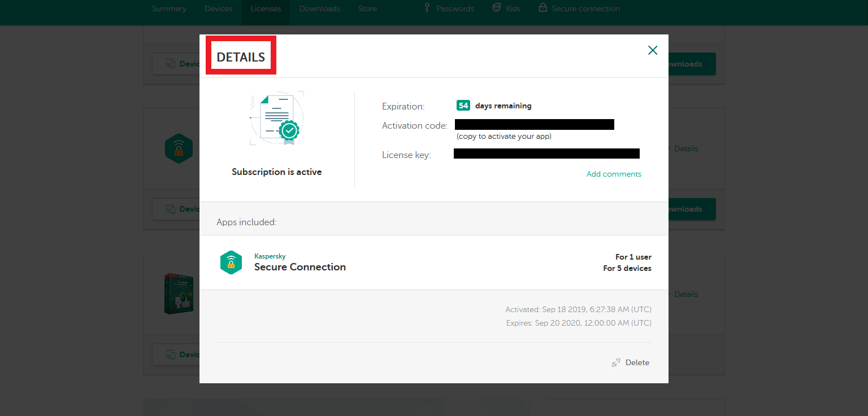Go to the Downloads tab in navigation
The width and height of the screenshot is (868, 416).
320,8
